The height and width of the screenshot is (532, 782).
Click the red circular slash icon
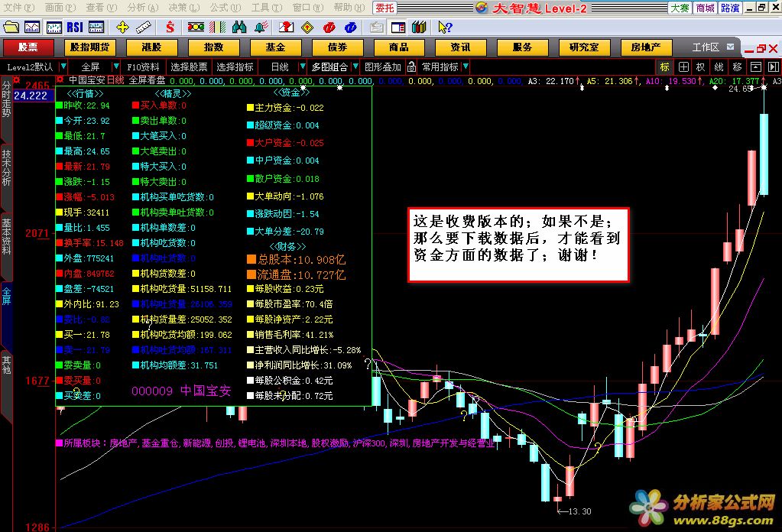click(329, 28)
